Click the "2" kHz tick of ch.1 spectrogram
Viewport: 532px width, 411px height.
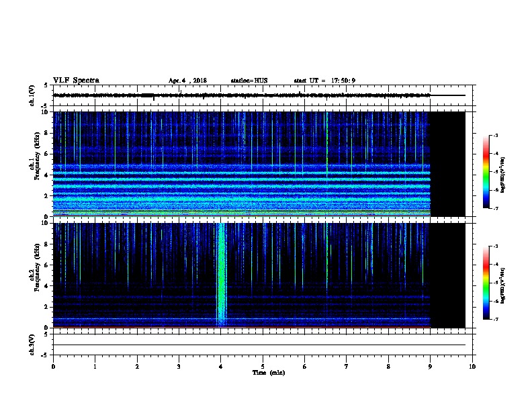[47, 196]
